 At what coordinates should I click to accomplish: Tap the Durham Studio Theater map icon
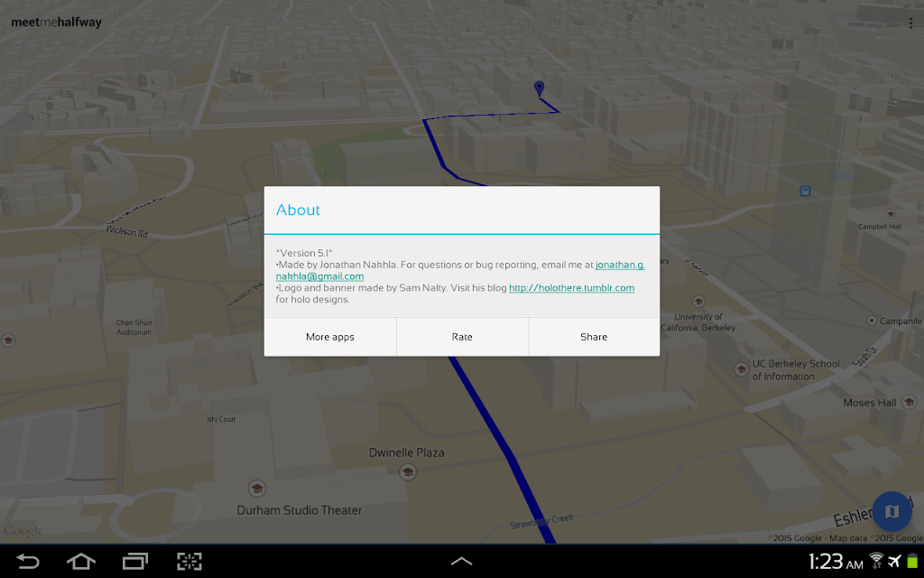pos(256,489)
